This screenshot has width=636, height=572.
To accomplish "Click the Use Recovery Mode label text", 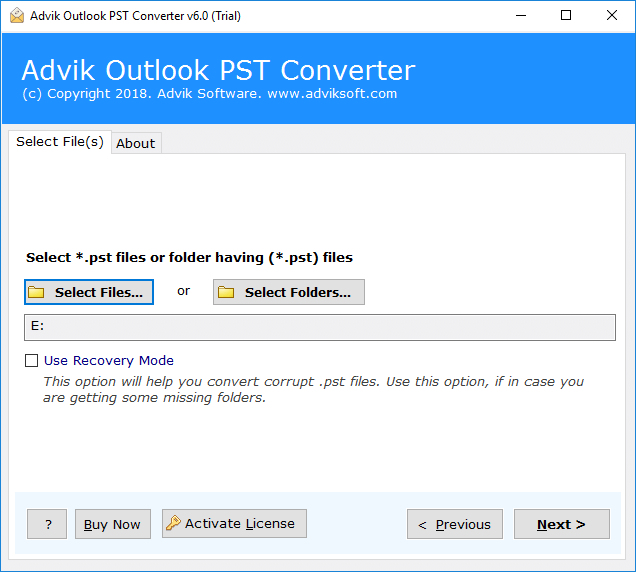I will pyautogui.click(x=109, y=360).
